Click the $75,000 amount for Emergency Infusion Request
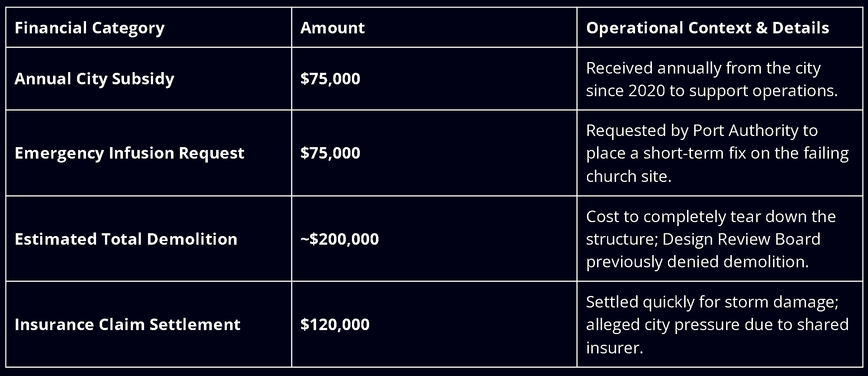This screenshot has height=376, width=868. [330, 153]
